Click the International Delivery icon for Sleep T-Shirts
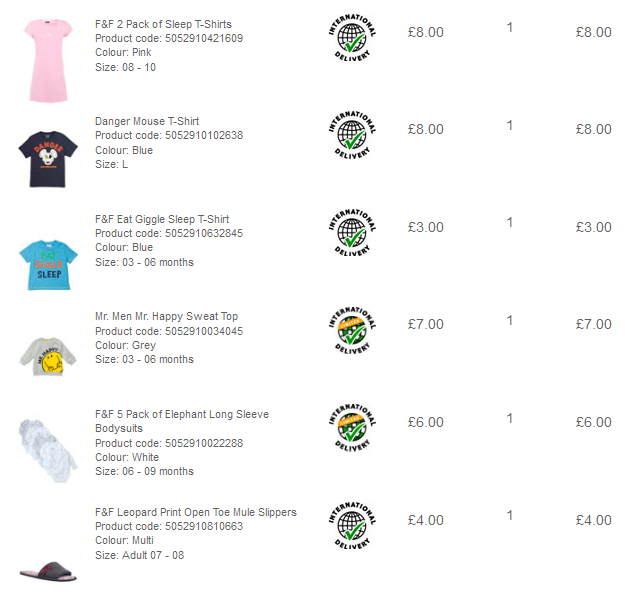 tap(352, 37)
